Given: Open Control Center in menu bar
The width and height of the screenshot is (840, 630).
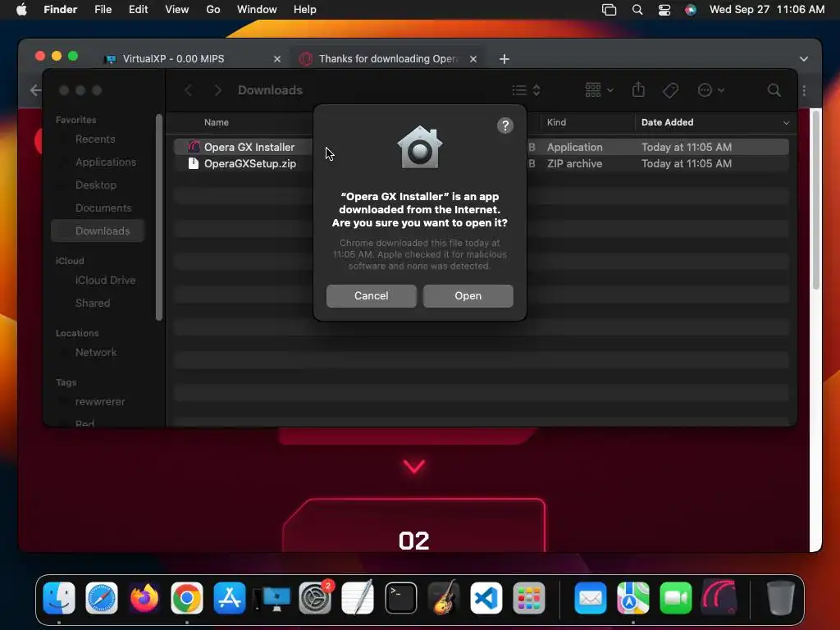Looking at the screenshot, I should pos(664,10).
